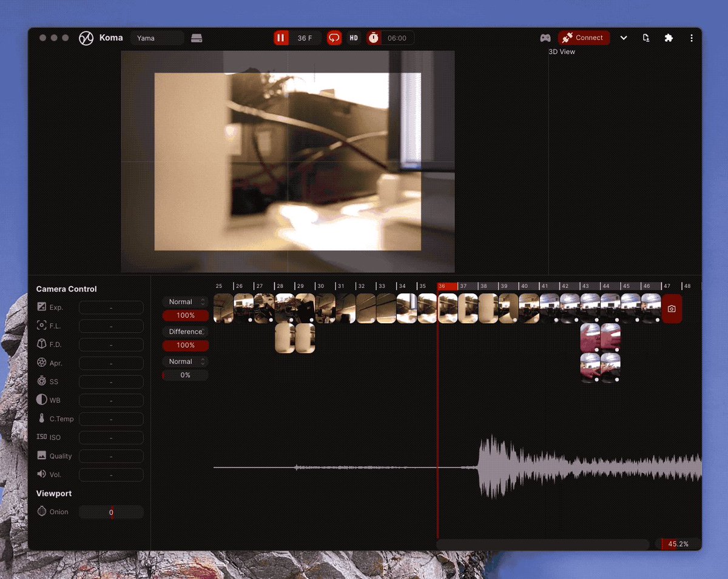The width and height of the screenshot is (728, 579).
Task: Click the ISO value field
Action: click(x=111, y=437)
